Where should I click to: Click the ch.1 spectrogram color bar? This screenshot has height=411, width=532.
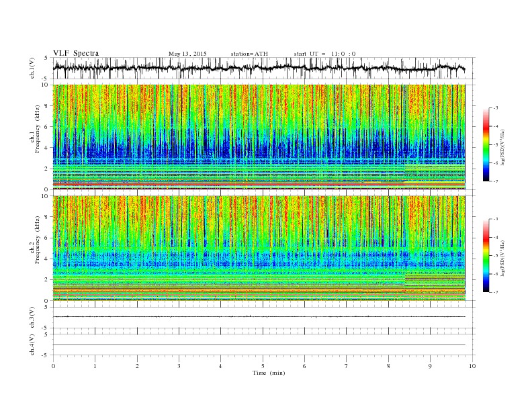tap(486, 145)
